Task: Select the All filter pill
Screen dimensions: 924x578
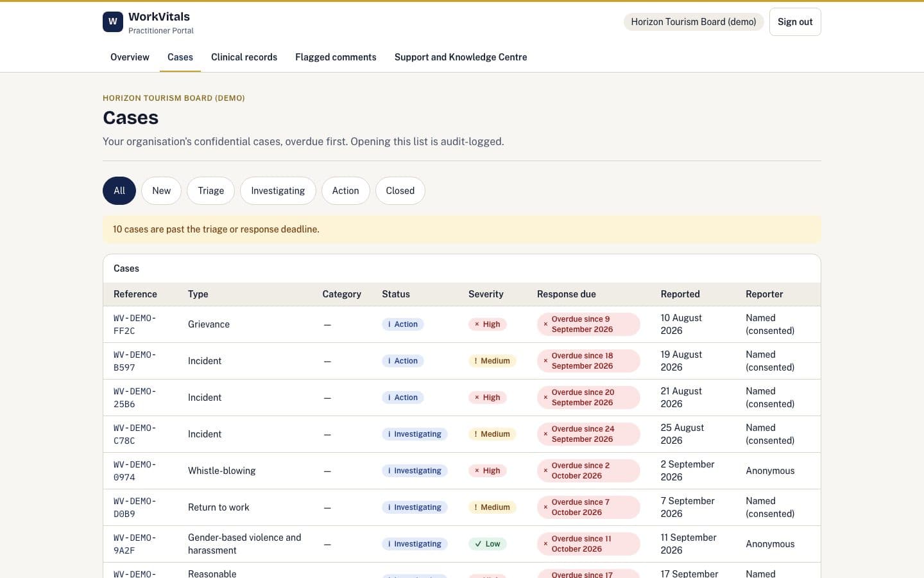Action: point(119,191)
